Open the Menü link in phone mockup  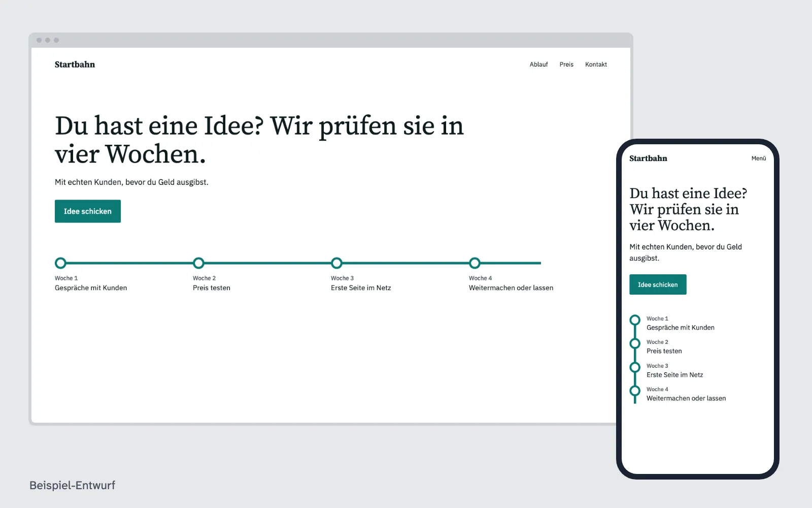click(x=759, y=158)
